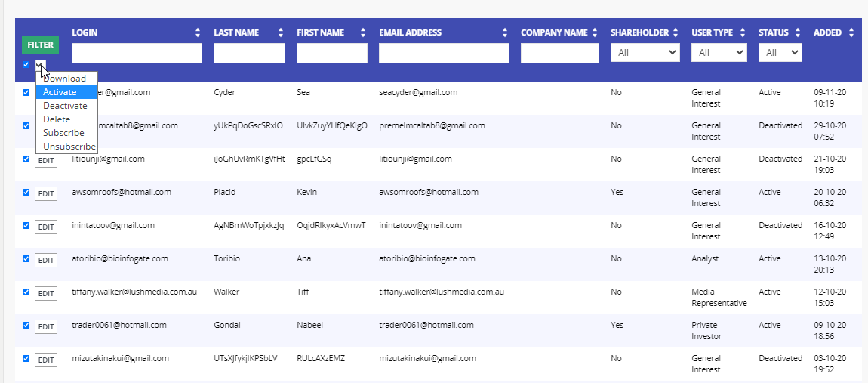Choose Download from the bulk actions menu
The image size is (868, 383).
(x=66, y=78)
